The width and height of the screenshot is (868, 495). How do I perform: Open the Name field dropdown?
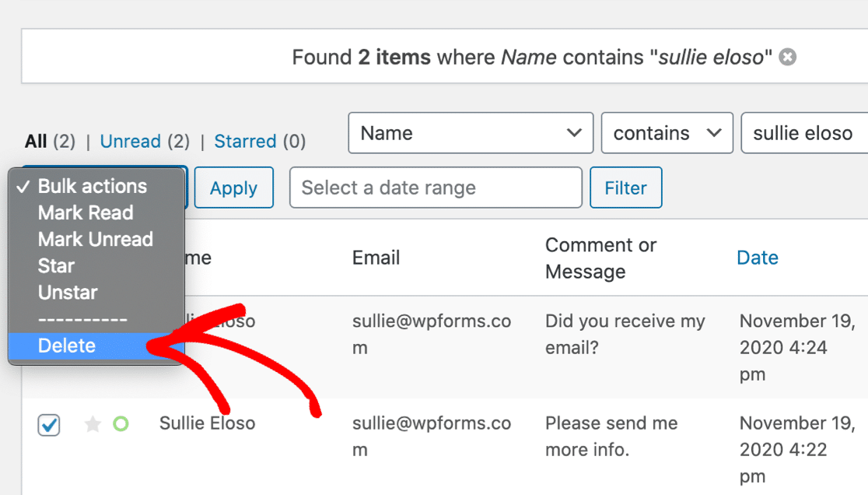coord(471,133)
